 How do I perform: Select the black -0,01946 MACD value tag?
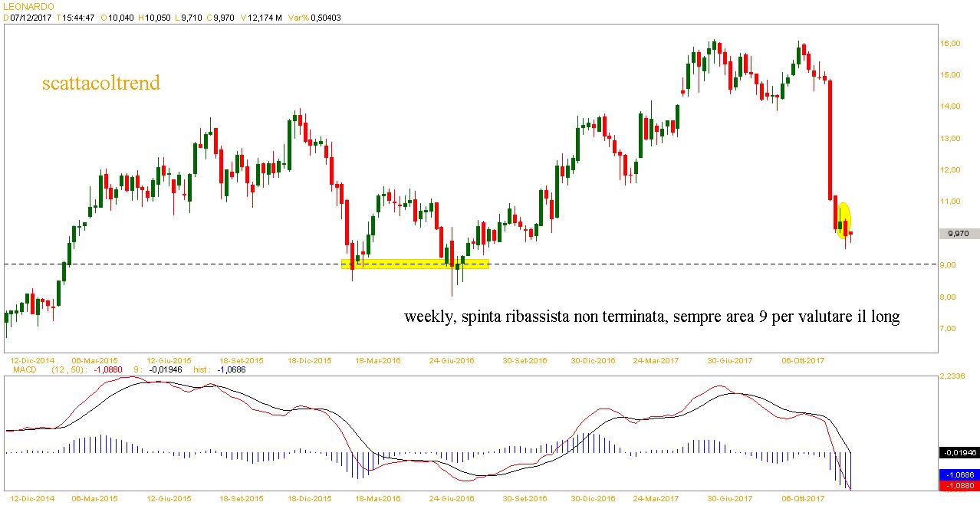pos(959,453)
